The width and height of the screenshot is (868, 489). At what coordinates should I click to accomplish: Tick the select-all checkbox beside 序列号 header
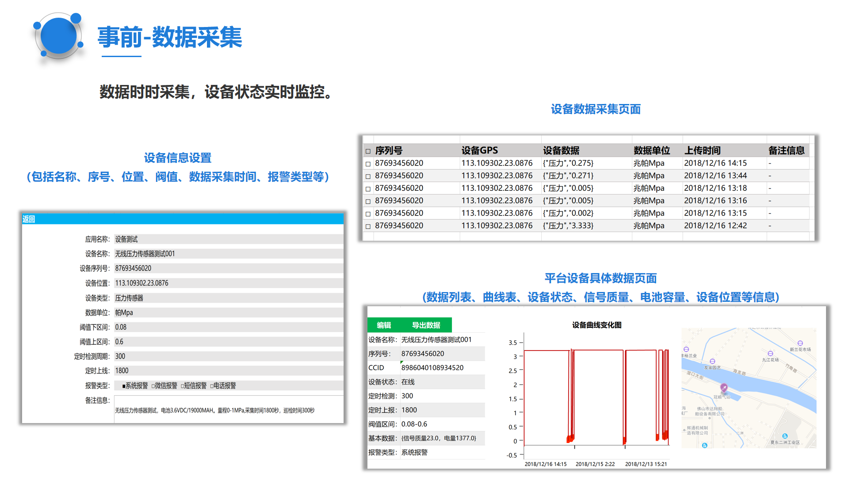368,151
